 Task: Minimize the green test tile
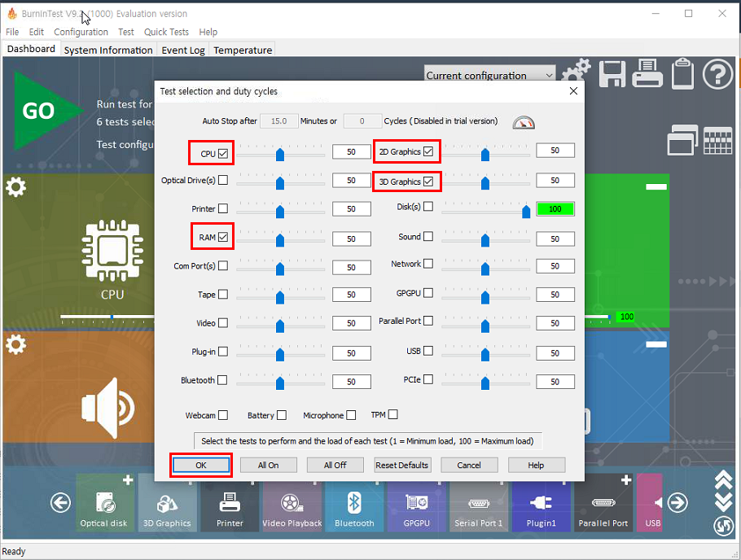point(656,187)
